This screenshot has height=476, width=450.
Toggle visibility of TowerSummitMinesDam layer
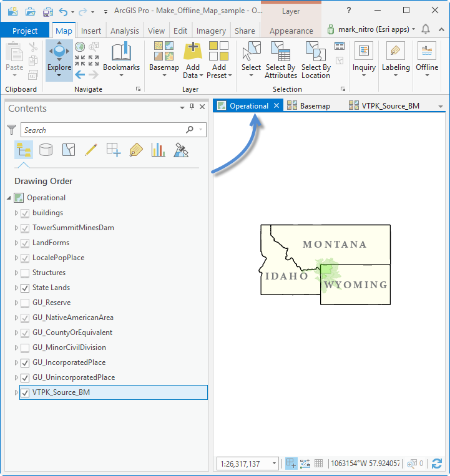[x=25, y=228]
